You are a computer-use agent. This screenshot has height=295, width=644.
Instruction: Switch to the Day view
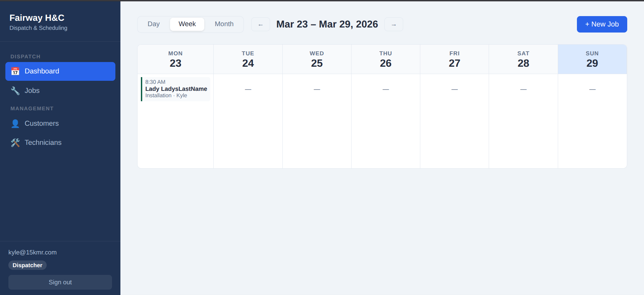click(x=154, y=24)
